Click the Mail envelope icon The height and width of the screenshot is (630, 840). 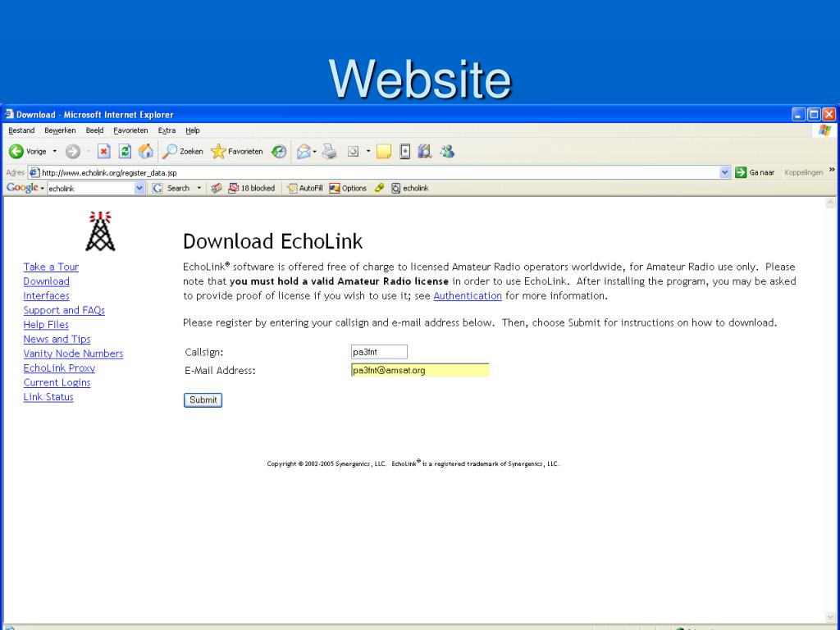(x=304, y=152)
